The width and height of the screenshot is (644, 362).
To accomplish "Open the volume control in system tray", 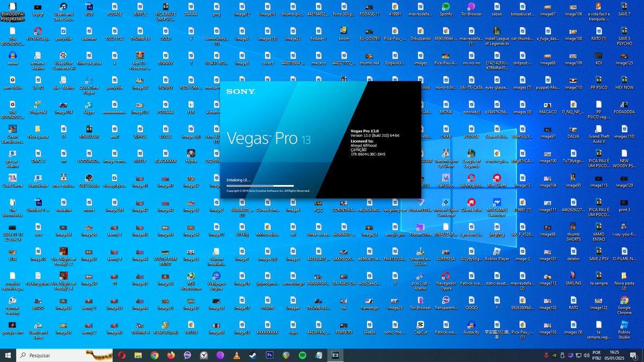I will tap(587, 355).
